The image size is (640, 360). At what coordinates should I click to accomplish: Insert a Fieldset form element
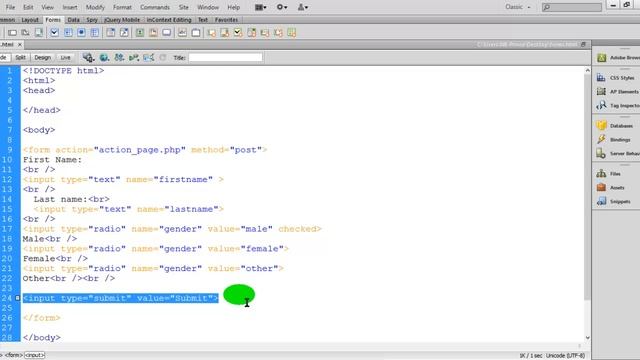[196, 33]
